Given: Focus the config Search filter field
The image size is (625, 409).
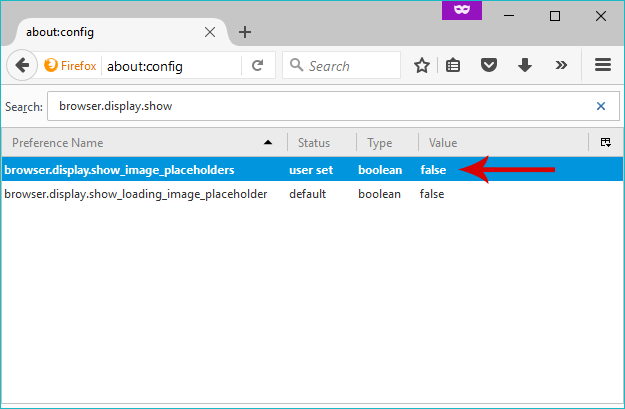Looking at the screenshot, I should point(333,106).
